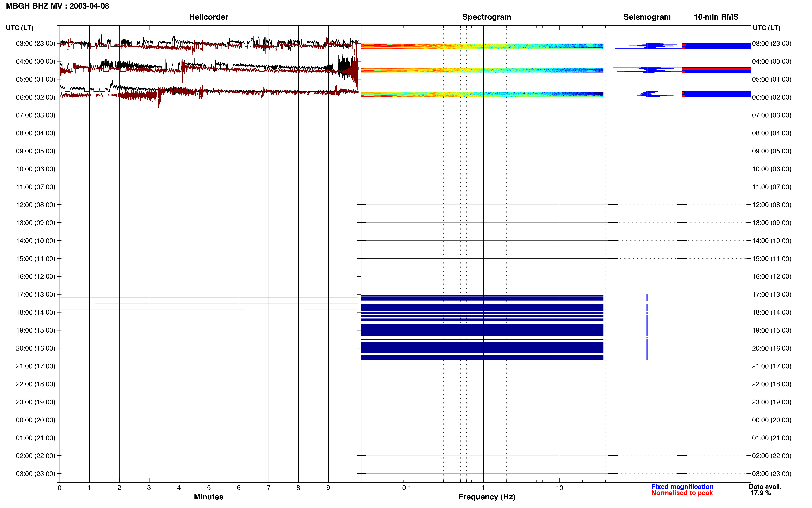This screenshot has width=812, height=508.
Task: Click the left '17:00 (13:00)' time label
Action: (35, 295)
